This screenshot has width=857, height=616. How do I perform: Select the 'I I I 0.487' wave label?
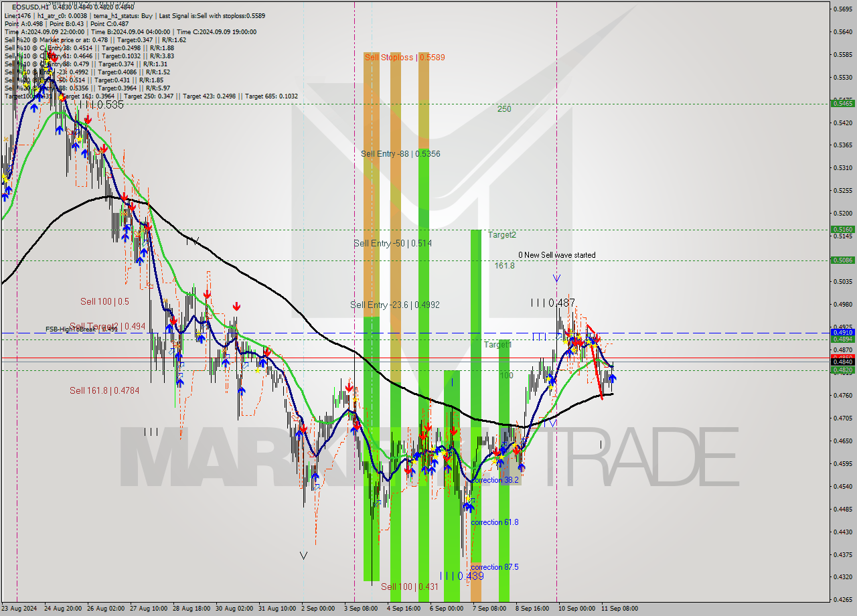click(x=552, y=303)
